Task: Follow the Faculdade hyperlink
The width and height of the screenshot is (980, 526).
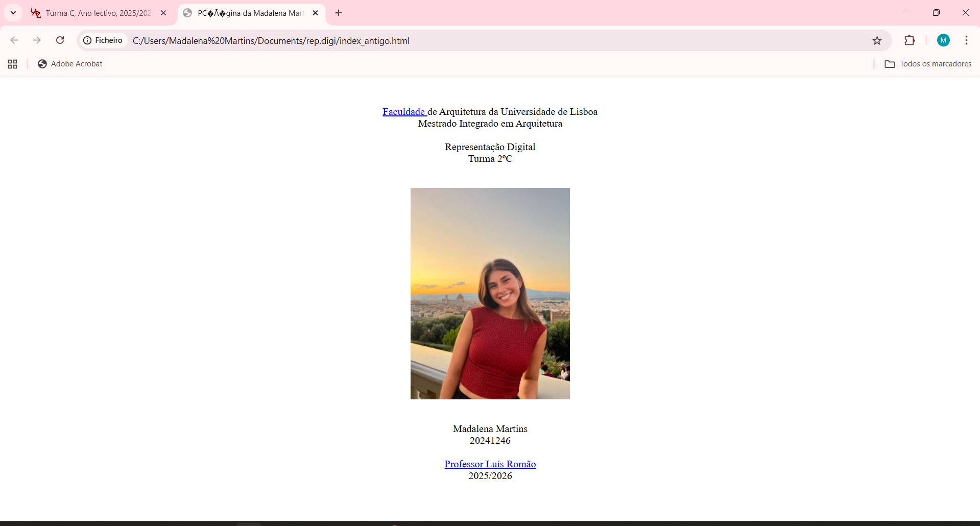Action: [404, 112]
